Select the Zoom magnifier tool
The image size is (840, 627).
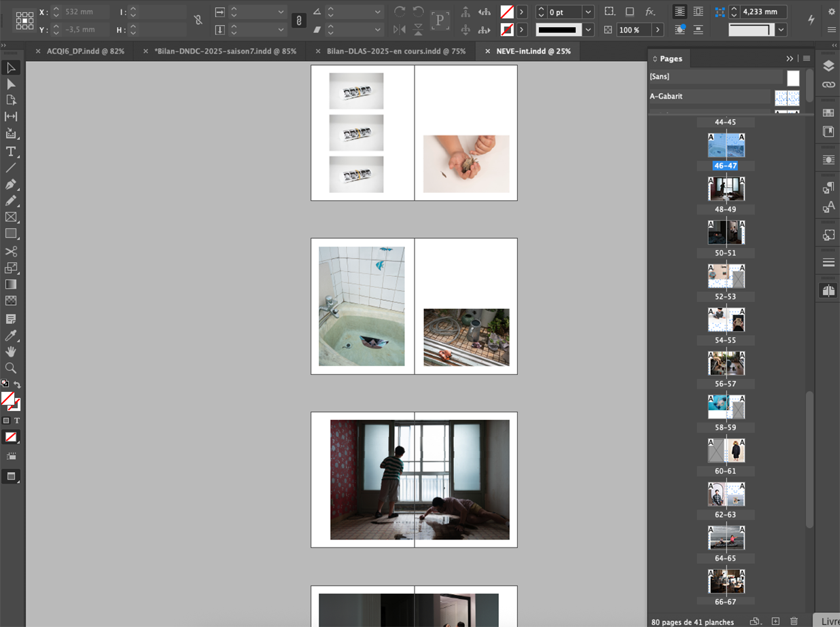pyautogui.click(x=11, y=368)
